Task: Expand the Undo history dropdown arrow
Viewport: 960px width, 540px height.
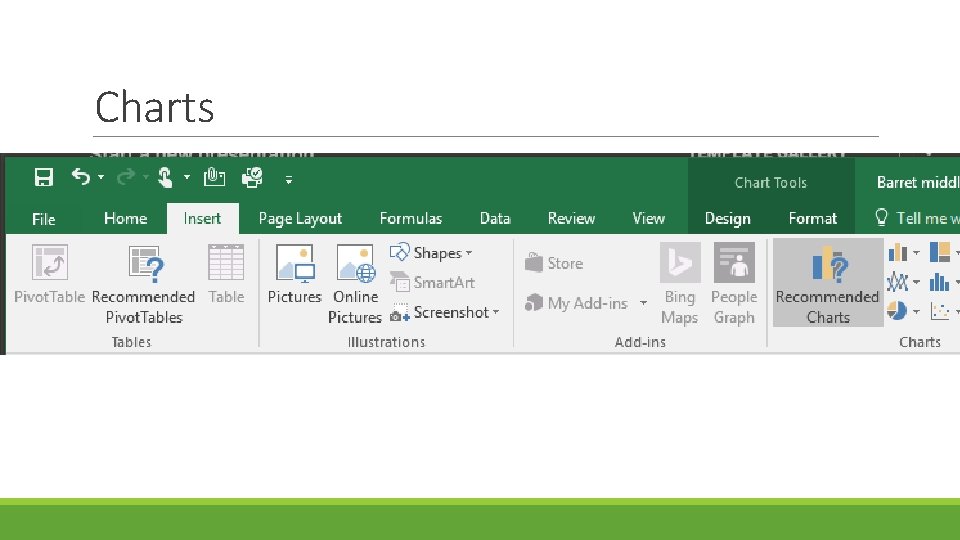Action: point(101,178)
